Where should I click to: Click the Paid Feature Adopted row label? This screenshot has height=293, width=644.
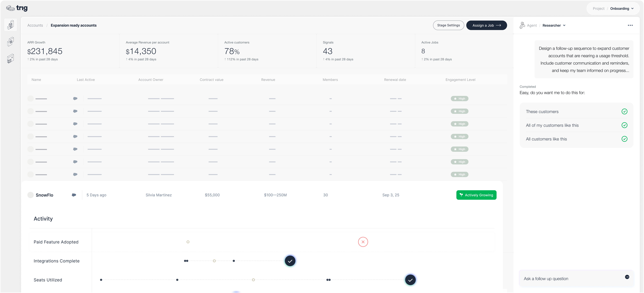click(56, 242)
